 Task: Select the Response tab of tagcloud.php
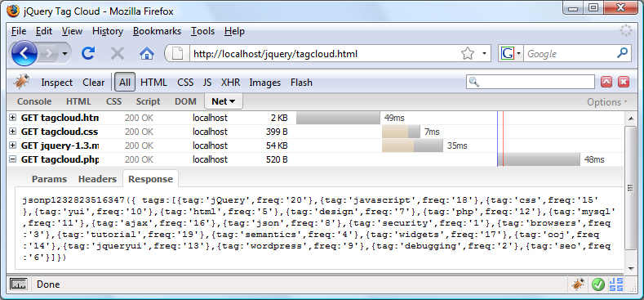point(150,179)
